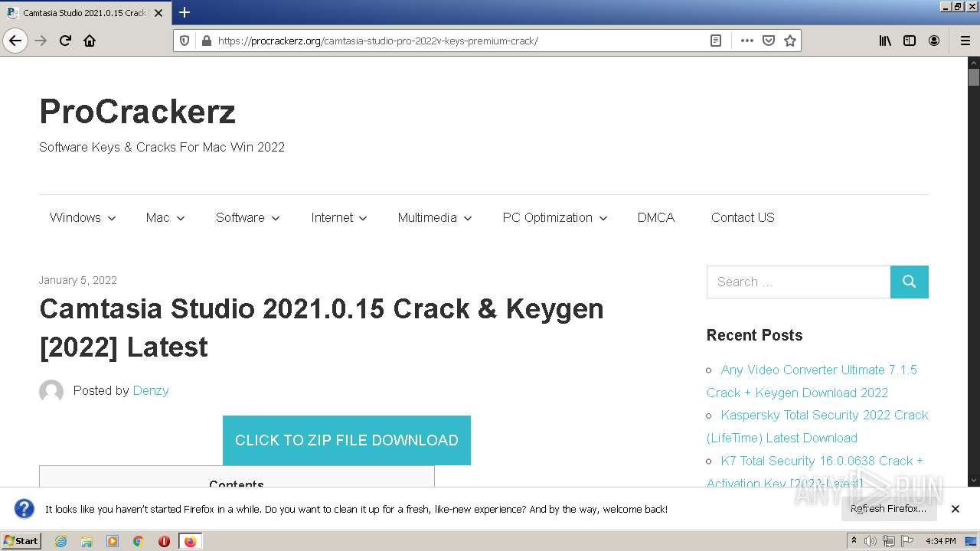Open Opera icon in taskbar
The width and height of the screenshot is (980, 551).
[164, 541]
